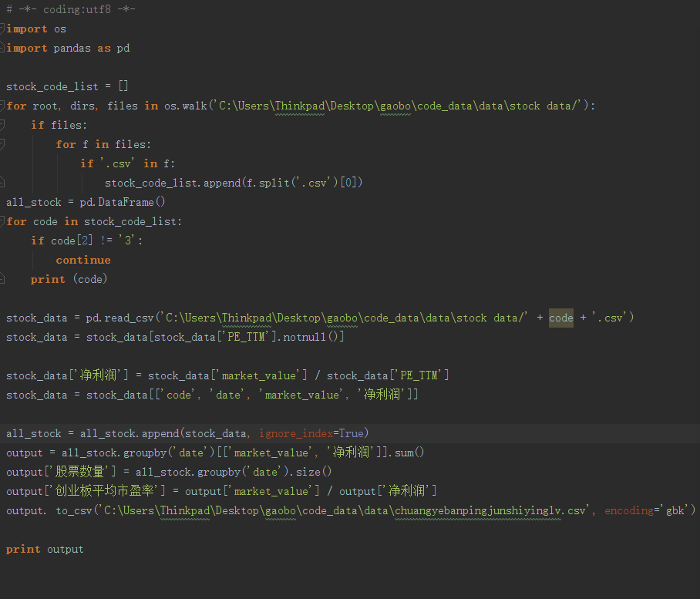Click 'to_csv' method call
Viewport: 700px width, 599px height.
[74, 510]
